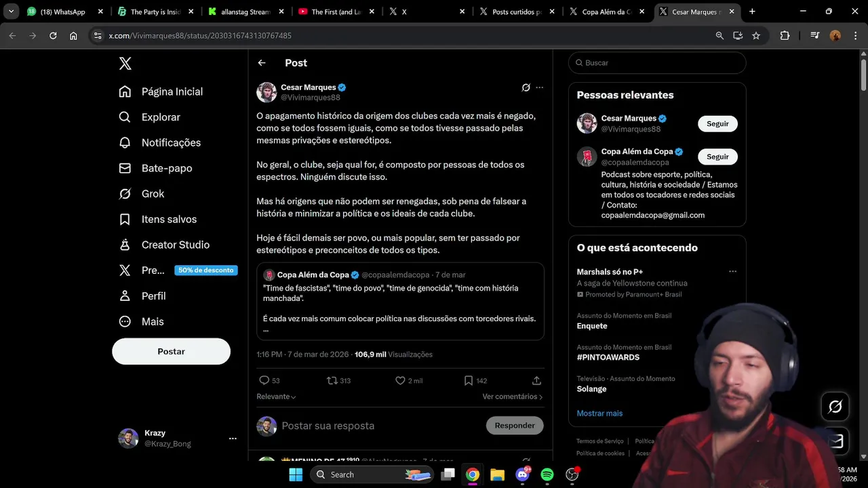Open Explorar search icon in sidebar
The height and width of the screenshot is (488, 868).
pyautogui.click(x=125, y=117)
